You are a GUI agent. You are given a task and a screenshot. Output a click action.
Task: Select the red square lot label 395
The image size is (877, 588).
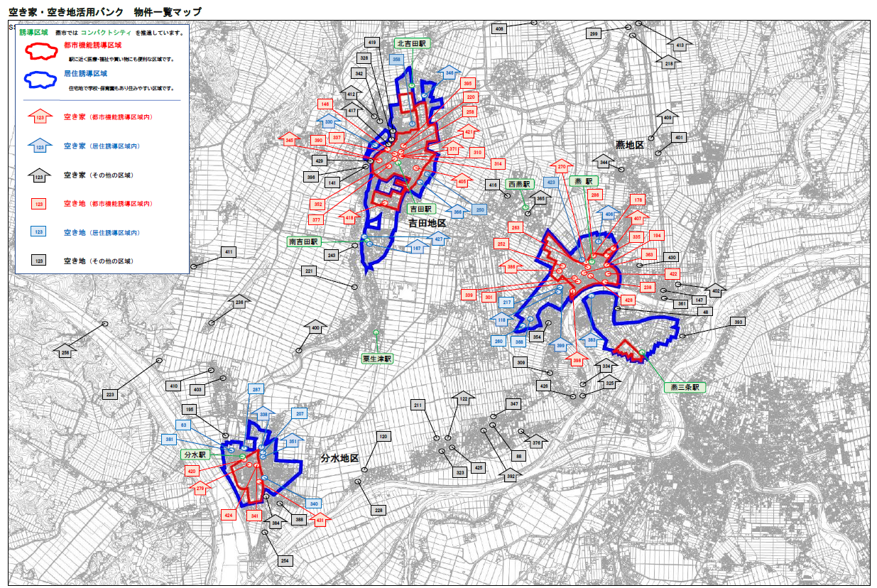pyautogui.click(x=468, y=83)
